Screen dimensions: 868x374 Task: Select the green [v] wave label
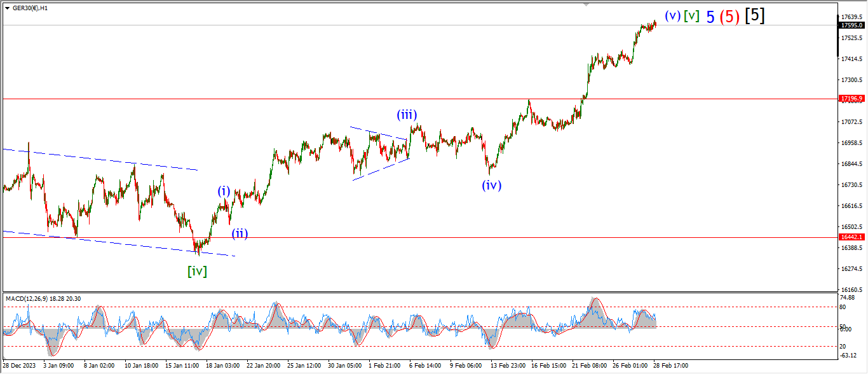pyautogui.click(x=691, y=17)
